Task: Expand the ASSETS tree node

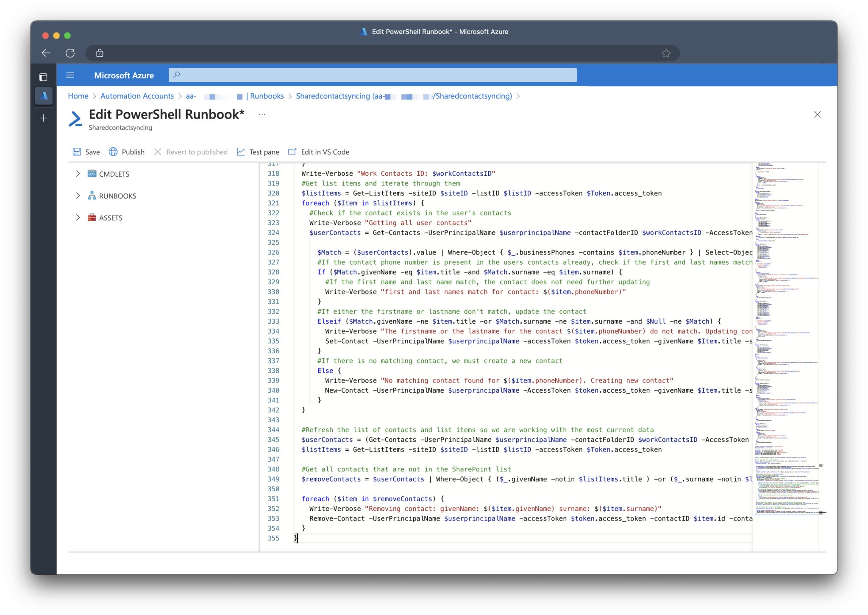Action: pos(78,218)
